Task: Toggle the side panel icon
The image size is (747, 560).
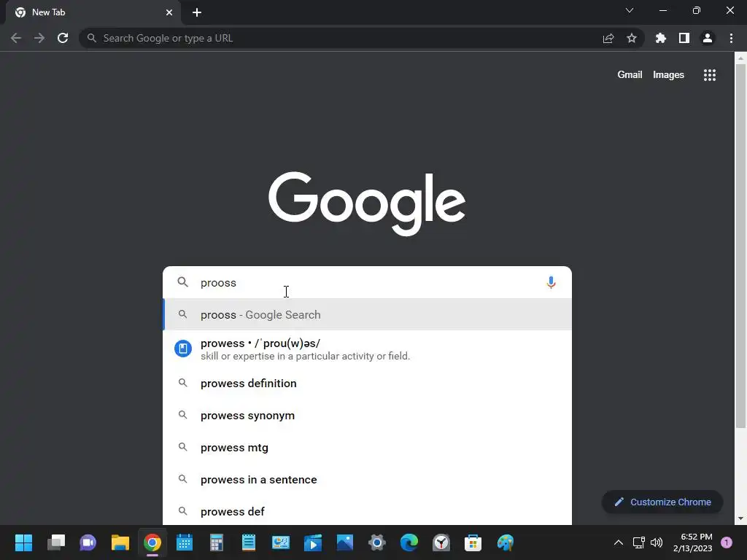Action: coord(684,38)
